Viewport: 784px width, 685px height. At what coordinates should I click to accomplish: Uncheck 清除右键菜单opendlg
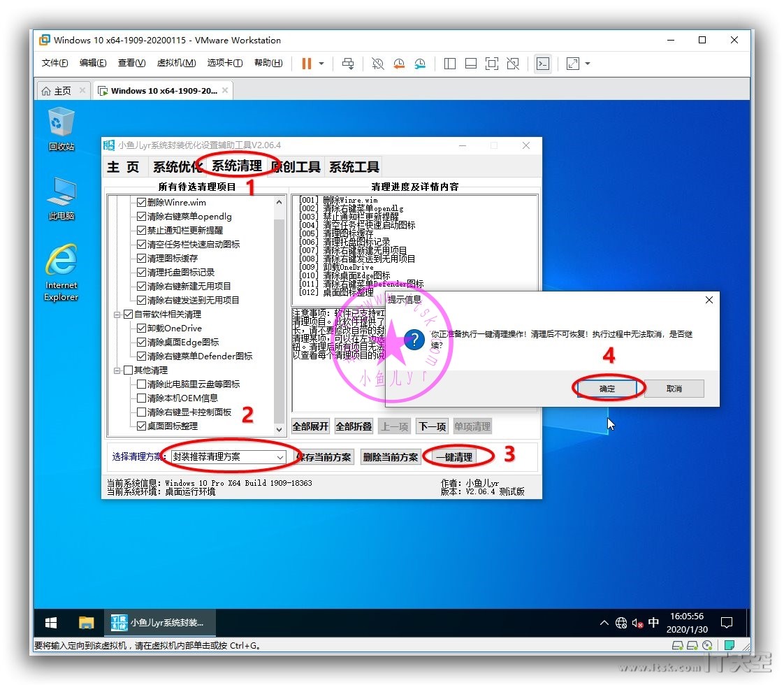(x=142, y=217)
